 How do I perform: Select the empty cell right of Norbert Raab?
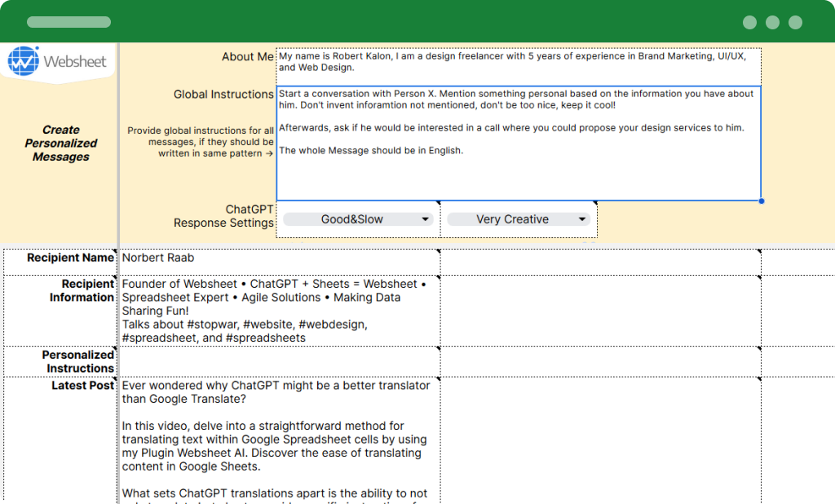(601, 258)
